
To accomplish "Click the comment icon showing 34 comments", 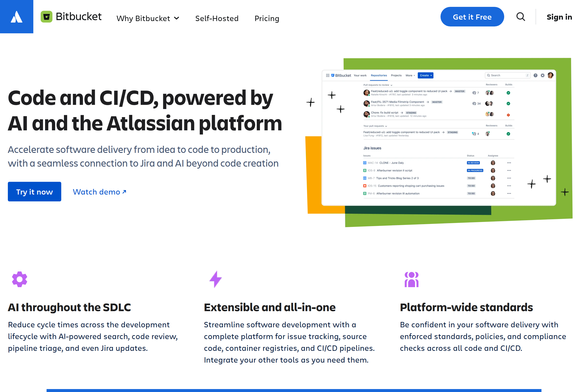I will pyautogui.click(x=474, y=103).
